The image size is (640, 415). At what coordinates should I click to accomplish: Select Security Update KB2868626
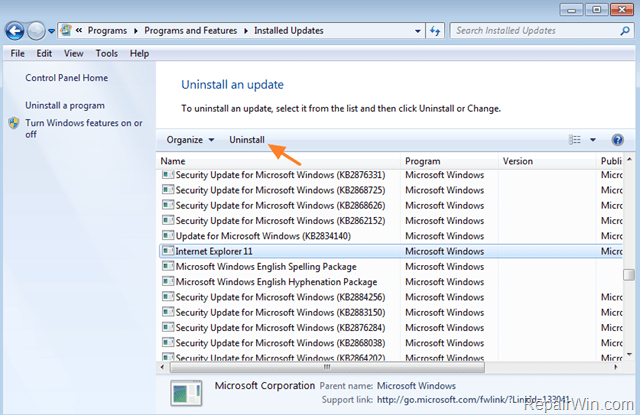coord(391,206)
